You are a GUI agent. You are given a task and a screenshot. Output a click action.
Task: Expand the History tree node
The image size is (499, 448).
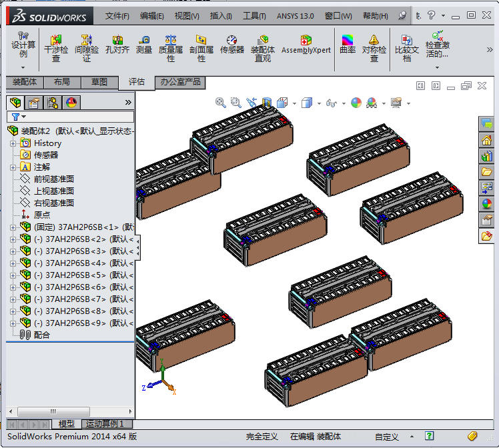pos(13,143)
